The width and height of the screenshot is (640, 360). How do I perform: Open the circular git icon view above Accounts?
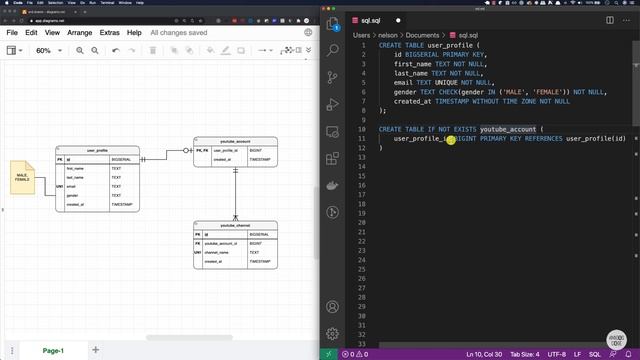tap(333, 212)
